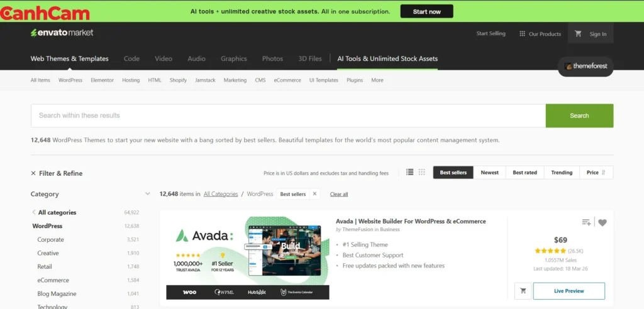
Task: Select the Creative subcategory
Action: (x=48, y=252)
